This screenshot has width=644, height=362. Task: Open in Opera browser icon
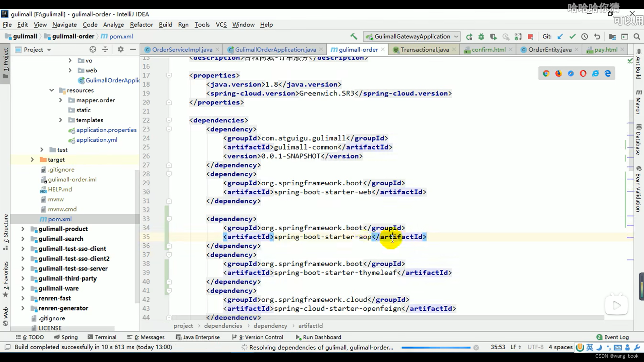(x=583, y=73)
